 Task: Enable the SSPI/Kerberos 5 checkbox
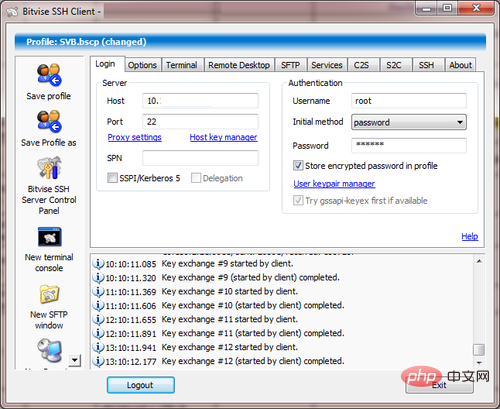tap(112, 178)
